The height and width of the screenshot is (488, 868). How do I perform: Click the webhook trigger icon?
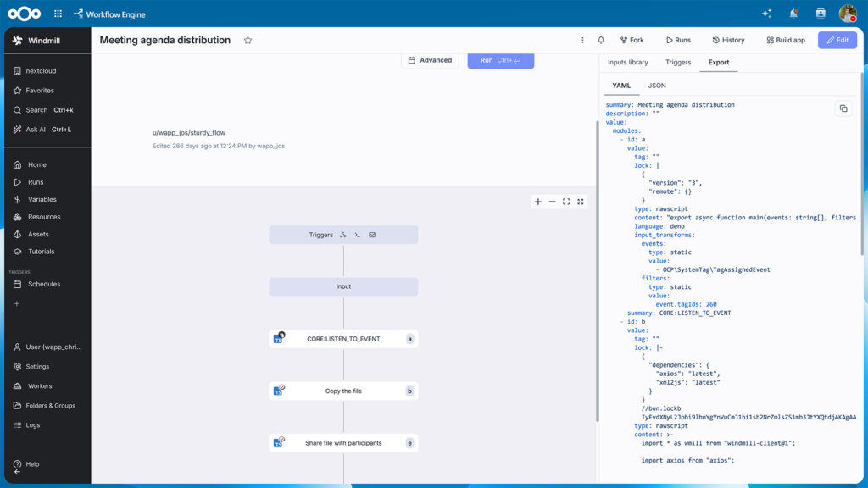(342, 236)
